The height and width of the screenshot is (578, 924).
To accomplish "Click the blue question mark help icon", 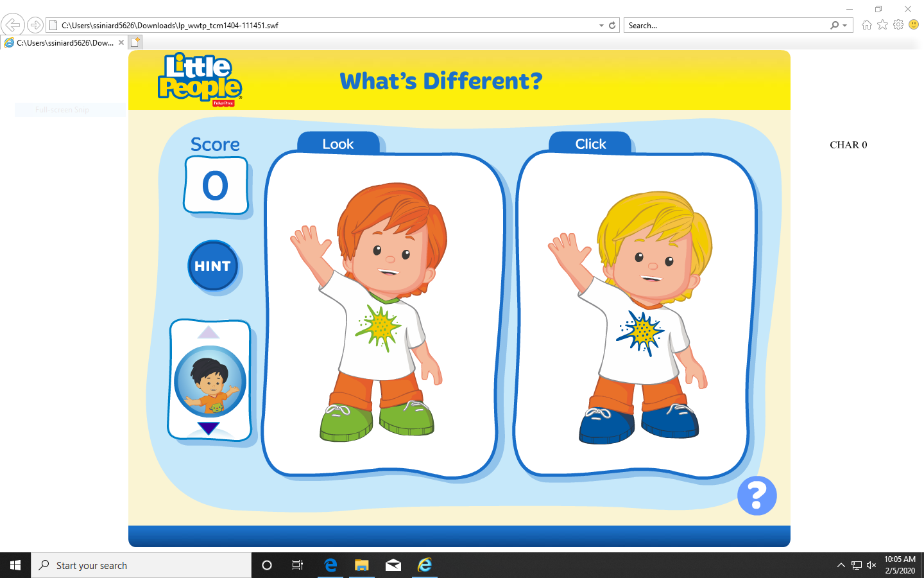I will 757,496.
